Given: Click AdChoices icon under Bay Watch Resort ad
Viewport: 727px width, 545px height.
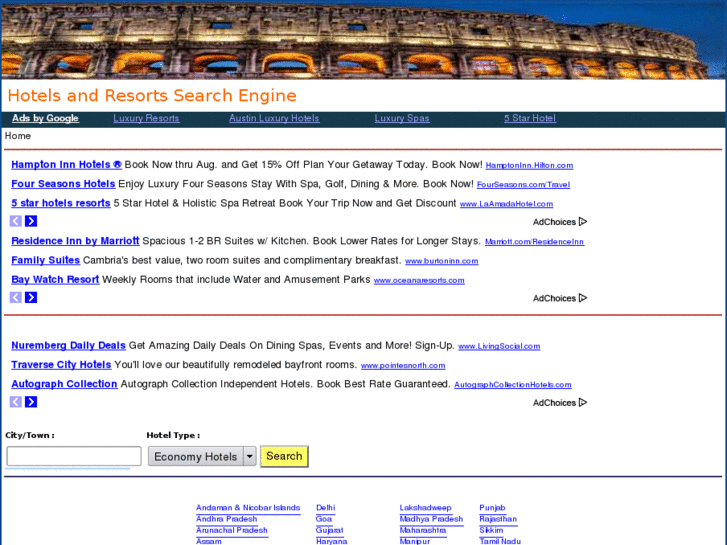Looking at the screenshot, I should click(583, 298).
